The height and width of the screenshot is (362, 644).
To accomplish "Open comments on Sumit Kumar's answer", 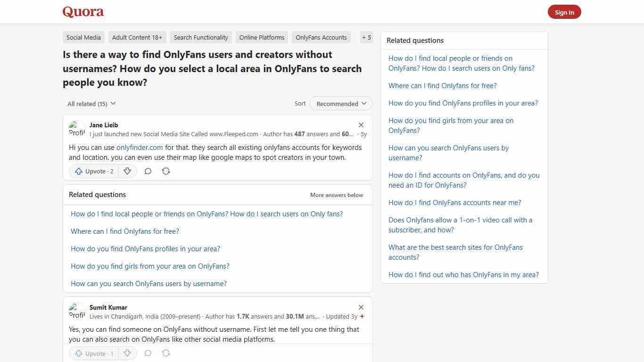I will pos(148,353).
